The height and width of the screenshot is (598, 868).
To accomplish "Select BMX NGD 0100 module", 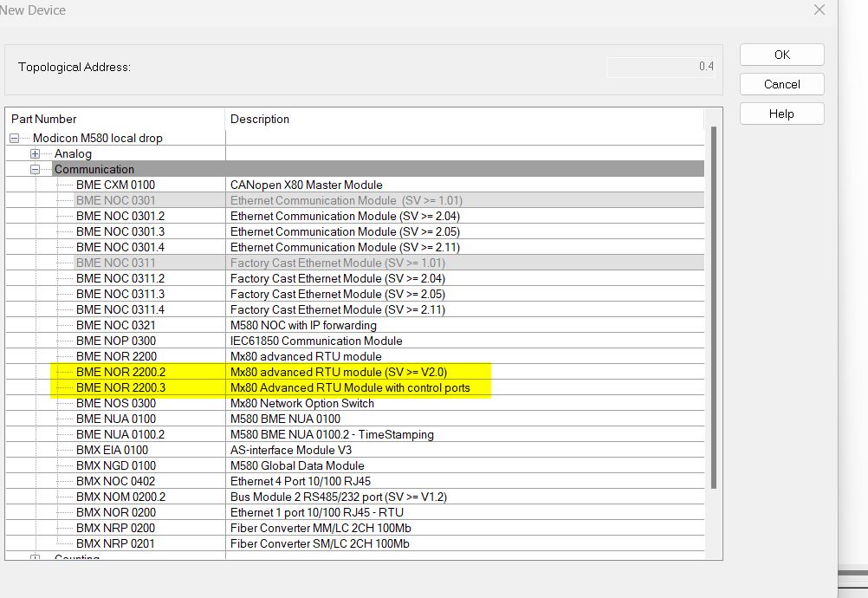I will [x=116, y=465].
